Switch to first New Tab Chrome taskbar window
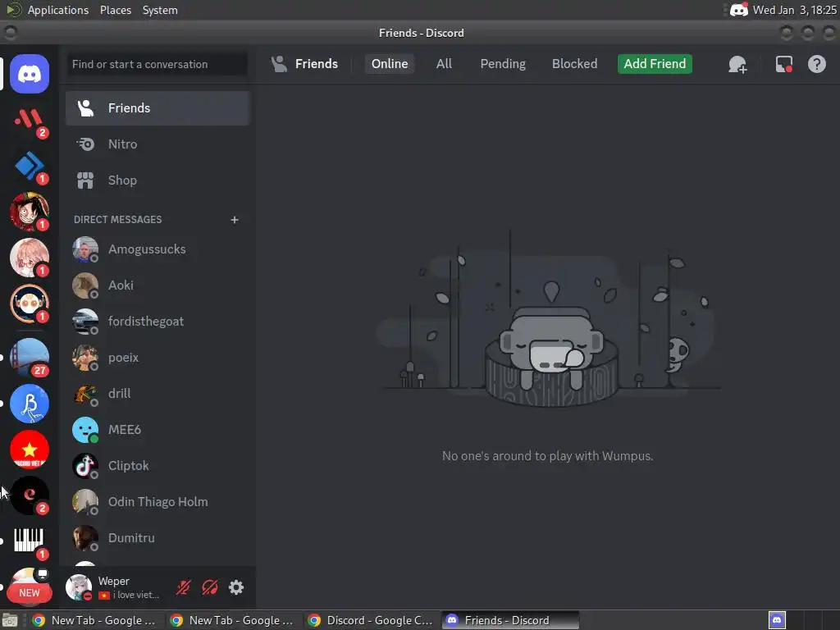Screen dimensions: 840x630 coord(95,620)
